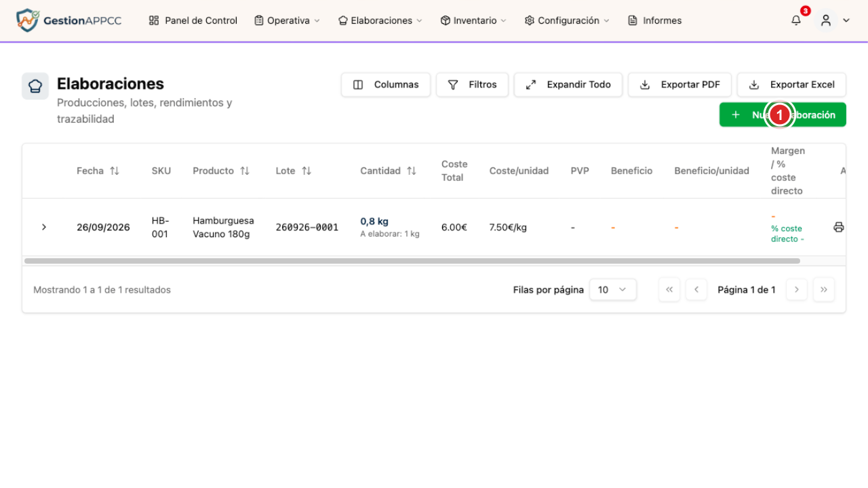Screen dimensions: 868x488
Task: Click the Mostrando 1 a 1 results text
Action: click(x=102, y=289)
